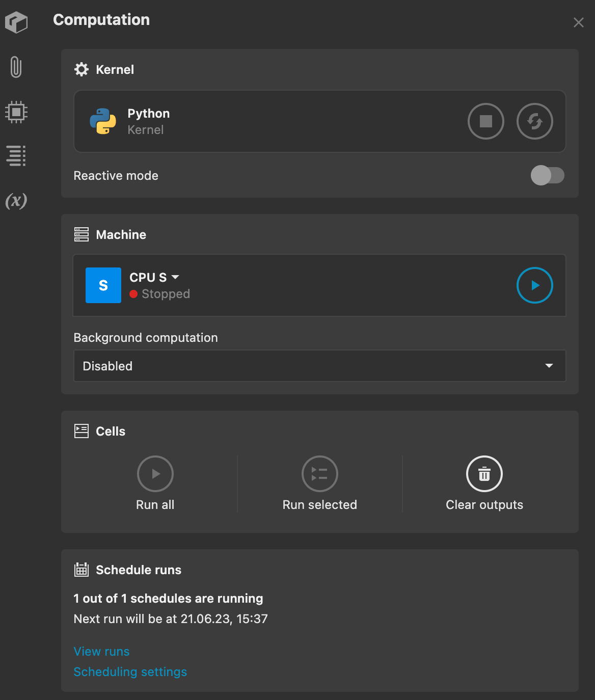
Task: Close the Computation panel
Action: pyautogui.click(x=578, y=22)
